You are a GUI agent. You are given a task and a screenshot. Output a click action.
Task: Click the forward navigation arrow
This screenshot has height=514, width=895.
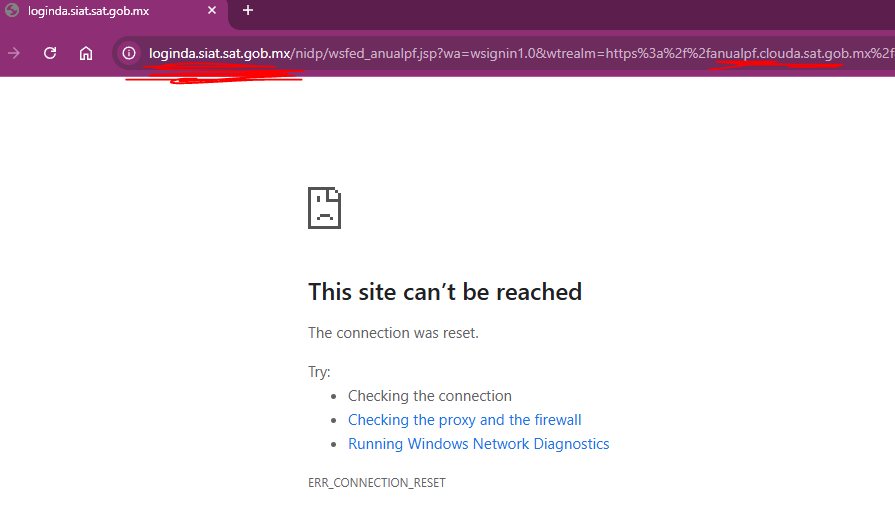coord(14,53)
